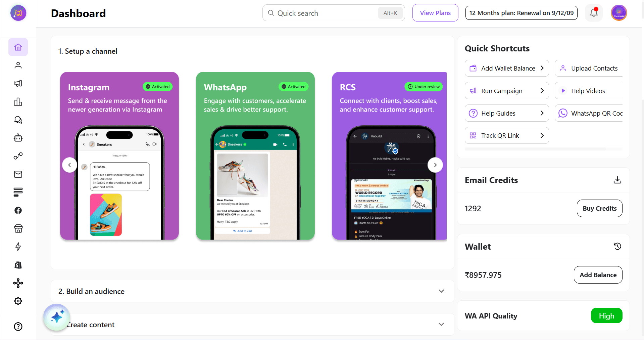Focus the Quick search field

click(334, 13)
